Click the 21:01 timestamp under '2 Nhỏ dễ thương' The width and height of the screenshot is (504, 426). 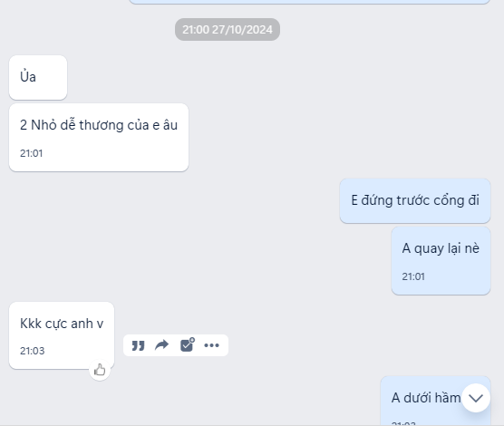pos(31,153)
